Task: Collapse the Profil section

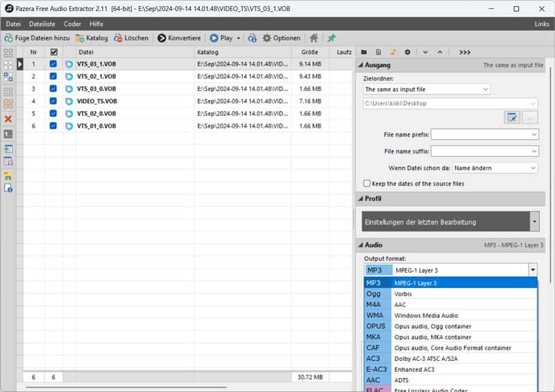Action: click(x=360, y=198)
